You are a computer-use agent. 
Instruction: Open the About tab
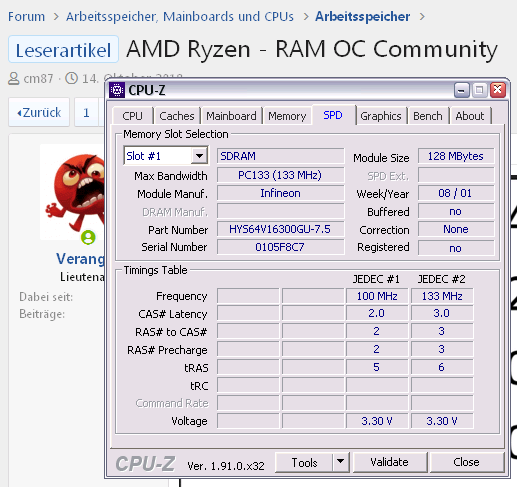click(470, 116)
